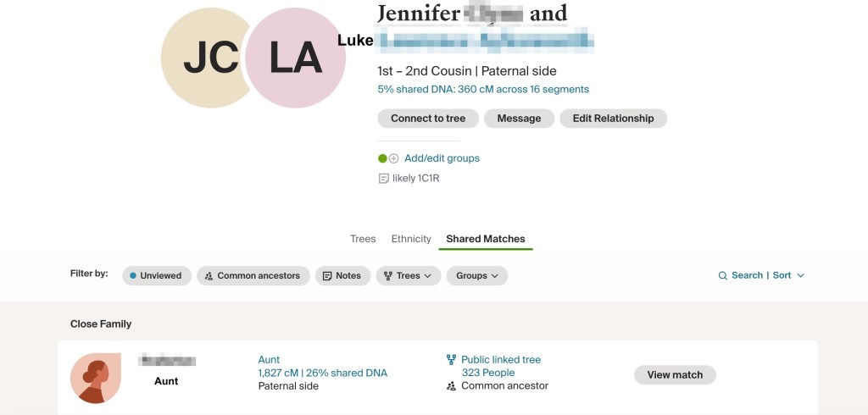The width and height of the screenshot is (868, 415).
Task: Open the Trees filter dropdown
Action: coord(408,276)
